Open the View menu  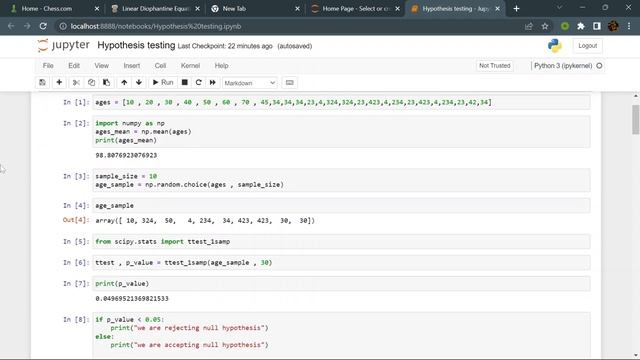[102, 66]
